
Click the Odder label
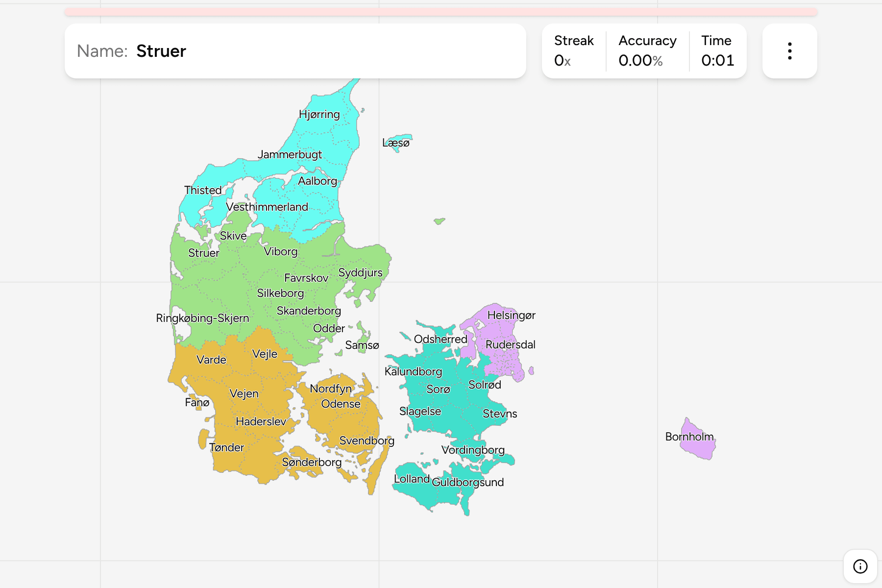[x=329, y=328]
